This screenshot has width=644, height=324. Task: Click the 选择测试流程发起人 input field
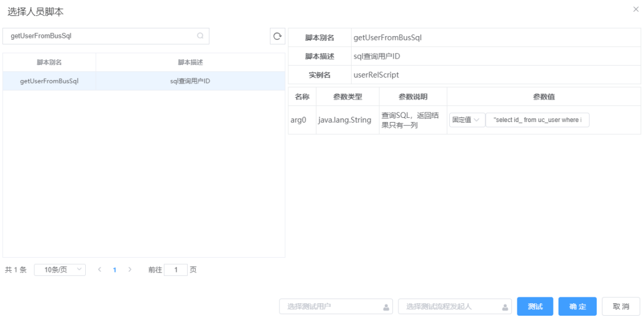455,306
